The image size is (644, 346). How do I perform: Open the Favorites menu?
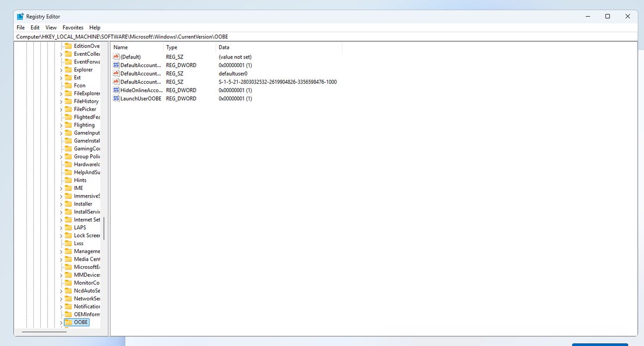[x=73, y=27]
